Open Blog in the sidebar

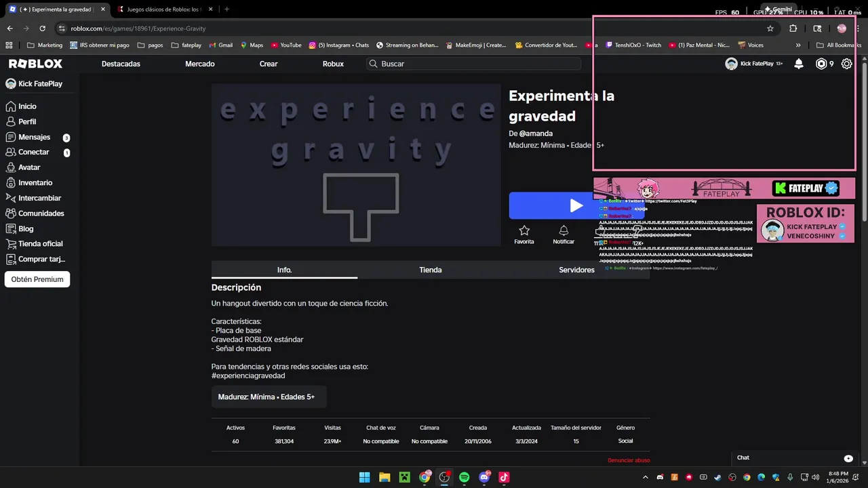(x=20, y=229)
